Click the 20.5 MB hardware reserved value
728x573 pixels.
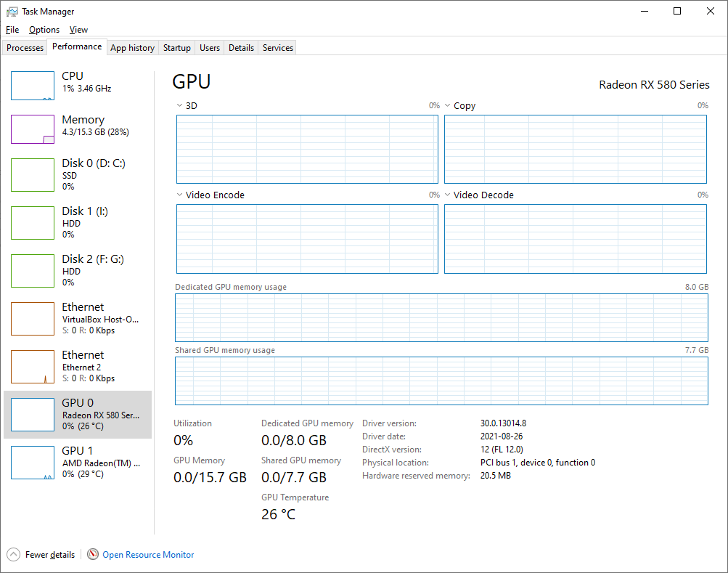(496, 476)
